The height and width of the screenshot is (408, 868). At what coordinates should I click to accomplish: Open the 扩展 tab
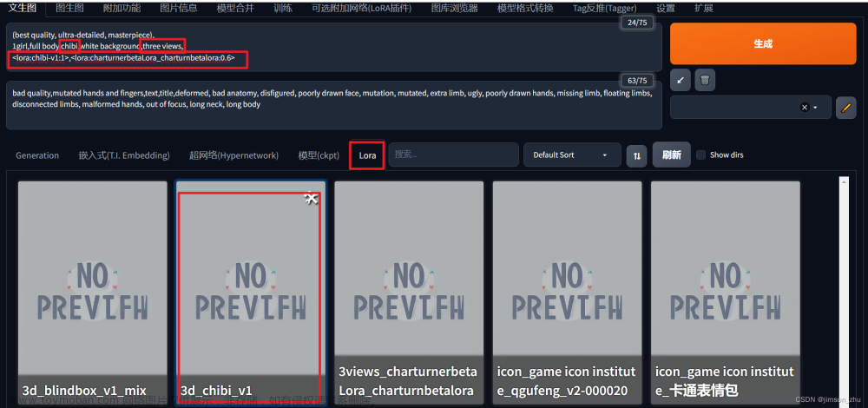pos(704,9)
